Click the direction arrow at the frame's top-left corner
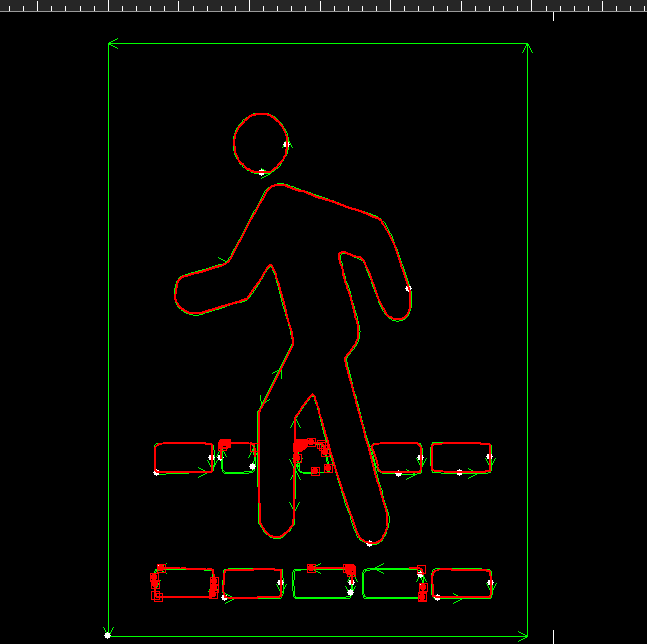 tap(113, 43)
